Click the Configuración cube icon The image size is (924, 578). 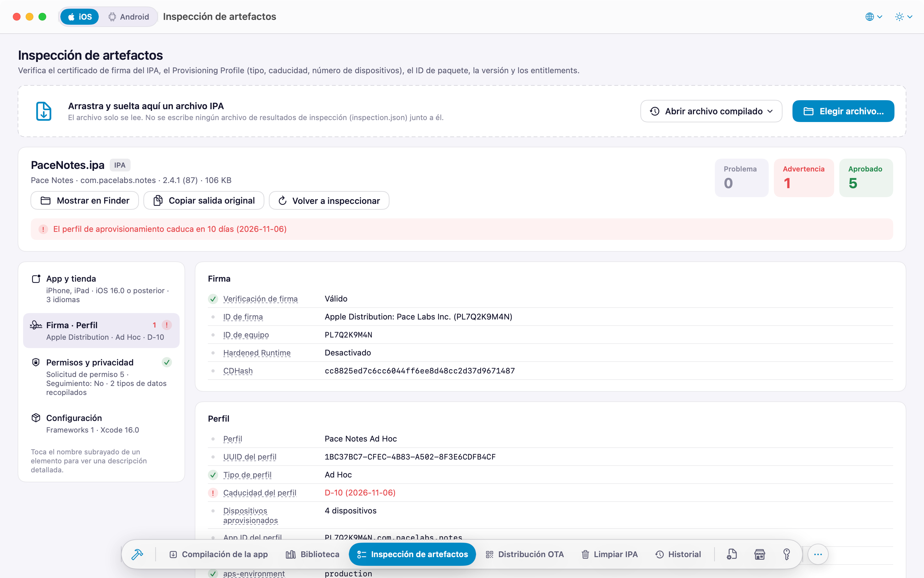[x=36, y=418]
